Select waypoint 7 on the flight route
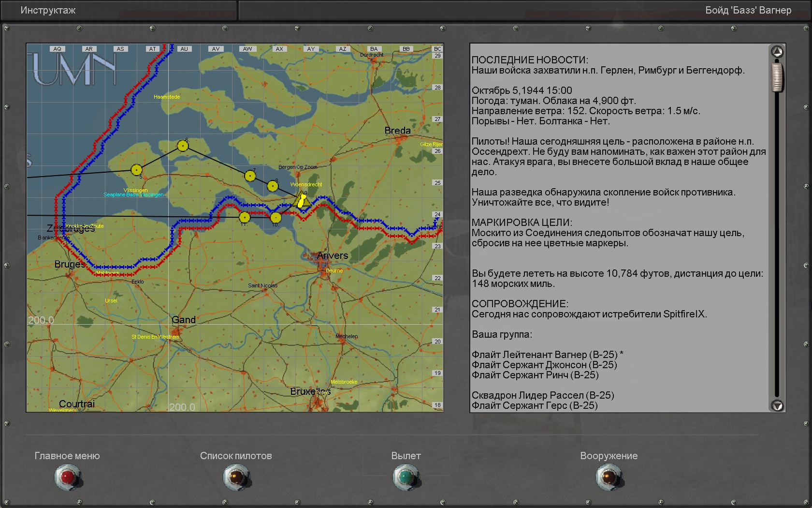 coord(250,176)
